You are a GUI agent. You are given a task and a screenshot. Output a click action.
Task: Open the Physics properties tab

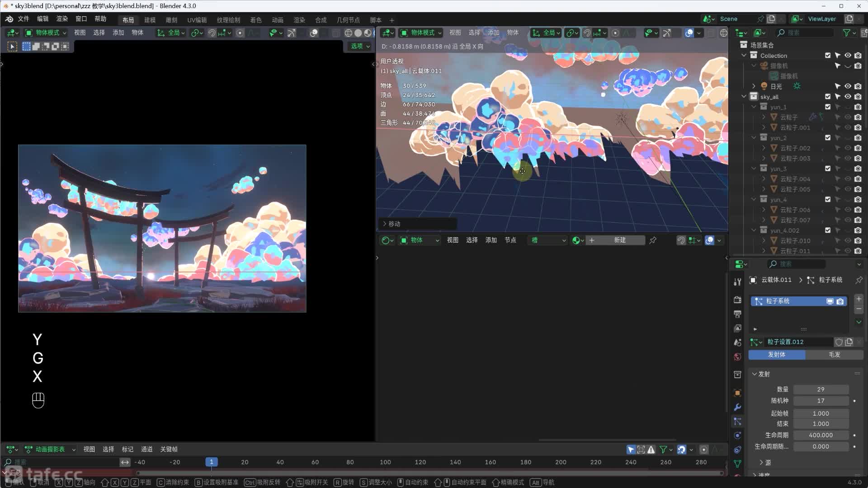point(737,436)
